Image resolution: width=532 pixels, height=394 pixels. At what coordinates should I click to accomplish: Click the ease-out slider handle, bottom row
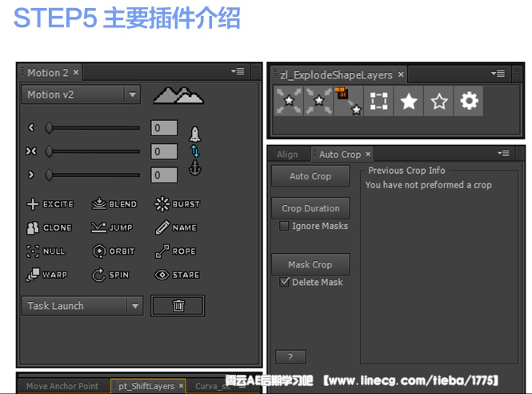(x=49, y=175)
